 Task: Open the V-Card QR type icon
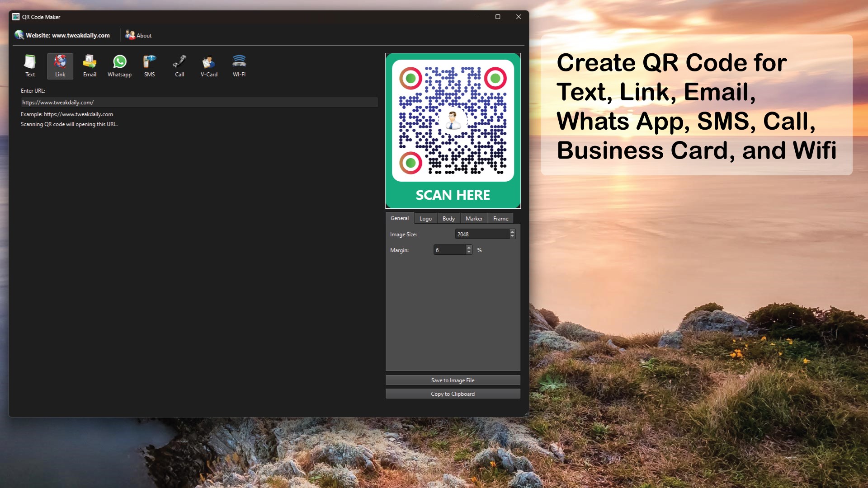pyautogui.click(x=209, y=66)
